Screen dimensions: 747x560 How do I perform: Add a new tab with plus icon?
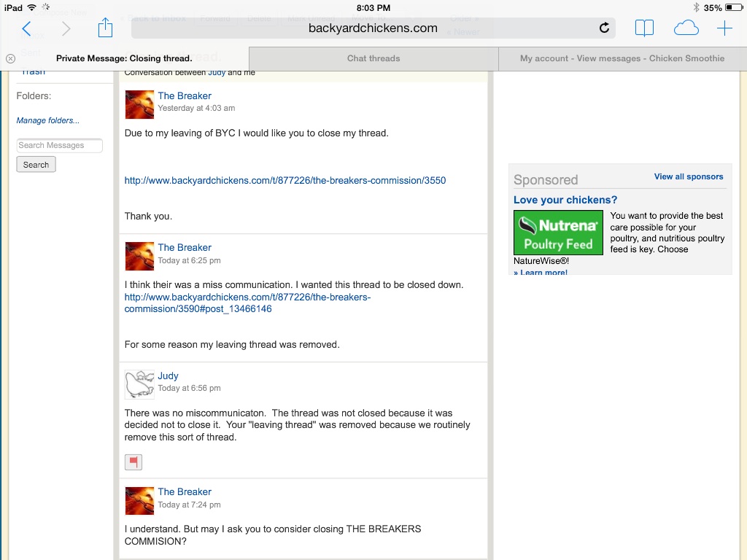(x=724, y=28)
